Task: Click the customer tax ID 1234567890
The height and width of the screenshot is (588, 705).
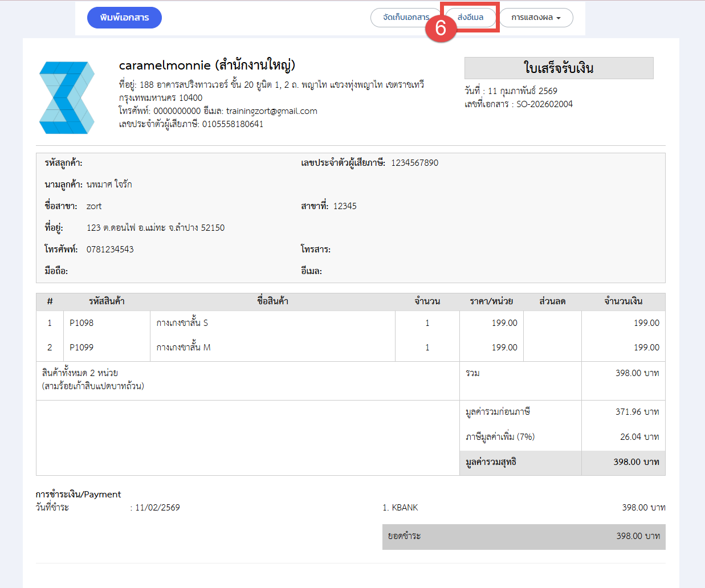Action: coord(414,163)
